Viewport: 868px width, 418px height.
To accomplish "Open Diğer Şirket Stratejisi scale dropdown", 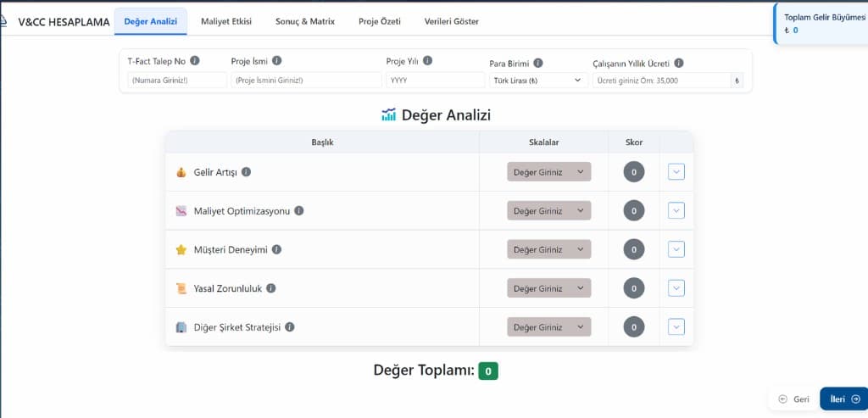I will tap(549, 326).
